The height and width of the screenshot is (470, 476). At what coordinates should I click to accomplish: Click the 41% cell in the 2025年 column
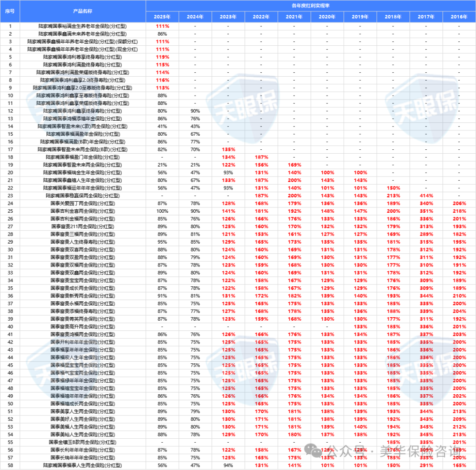point(162,126)
